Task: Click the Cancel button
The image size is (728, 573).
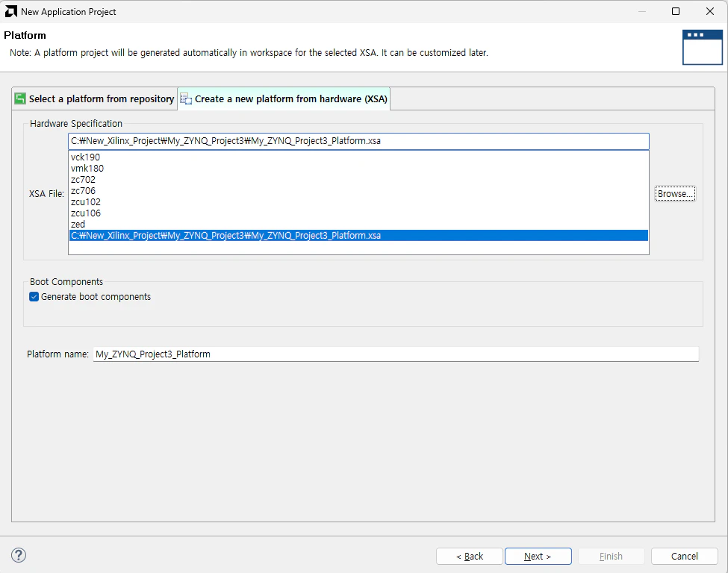Action: (x=685, y=556)
